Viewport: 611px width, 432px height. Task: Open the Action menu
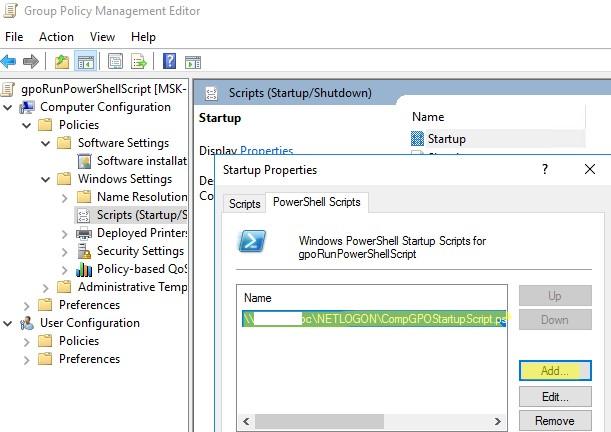click(57, 37)
